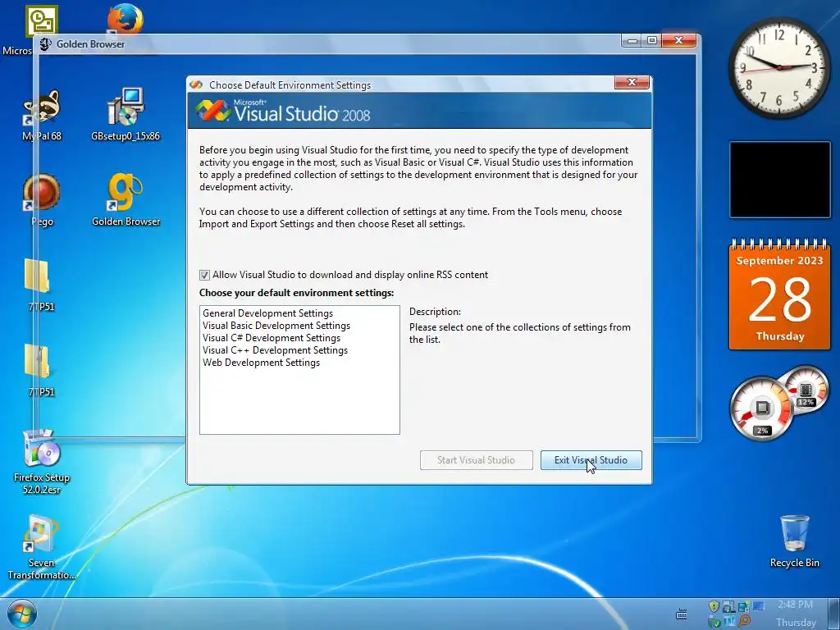
Task: Click the September 2023 calendar gadget
Action: tap(779, 294)
